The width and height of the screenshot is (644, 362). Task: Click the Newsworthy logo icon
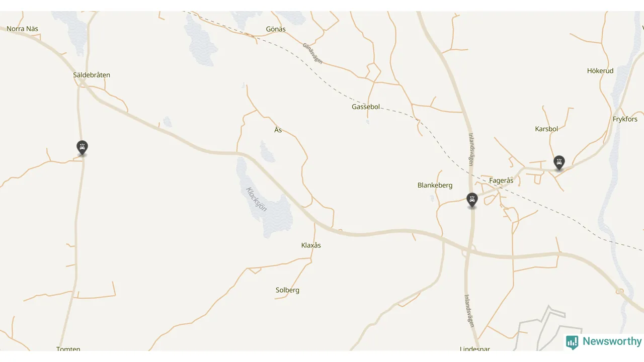(572, 342)
